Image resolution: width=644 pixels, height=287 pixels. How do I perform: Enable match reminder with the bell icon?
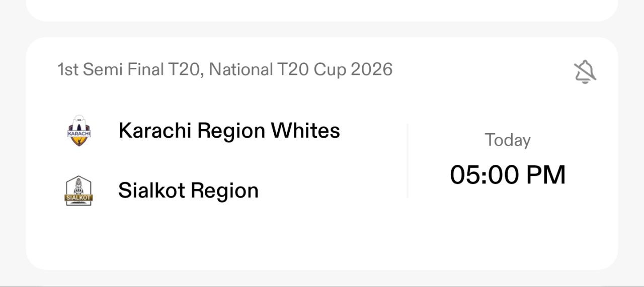coord(585,72)
